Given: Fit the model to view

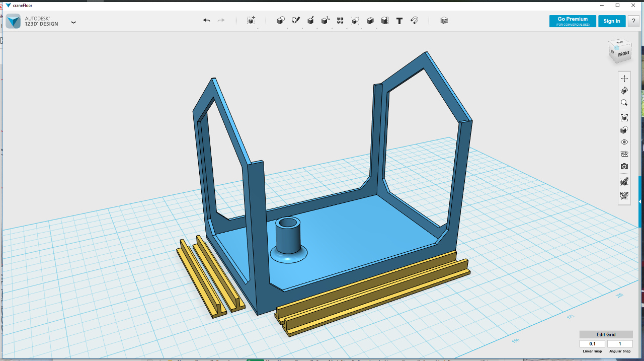Looking at the screenshot, I should pyautogui.click(x=624, y=118).
